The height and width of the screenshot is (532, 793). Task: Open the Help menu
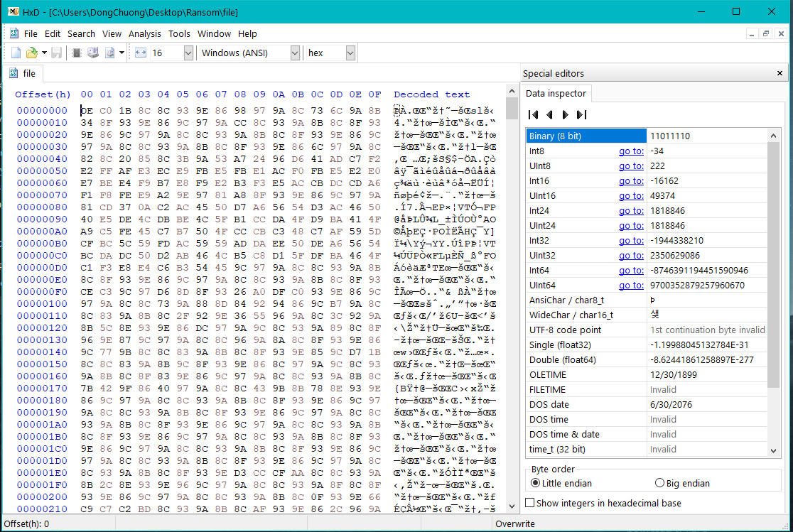[247, 33]
